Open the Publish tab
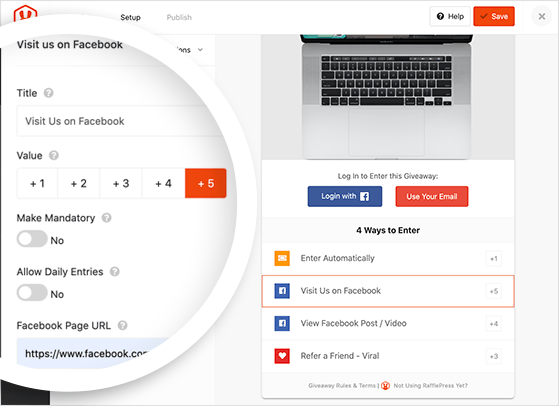This screenshot has height=406, width=559. [x=179, y=17]
